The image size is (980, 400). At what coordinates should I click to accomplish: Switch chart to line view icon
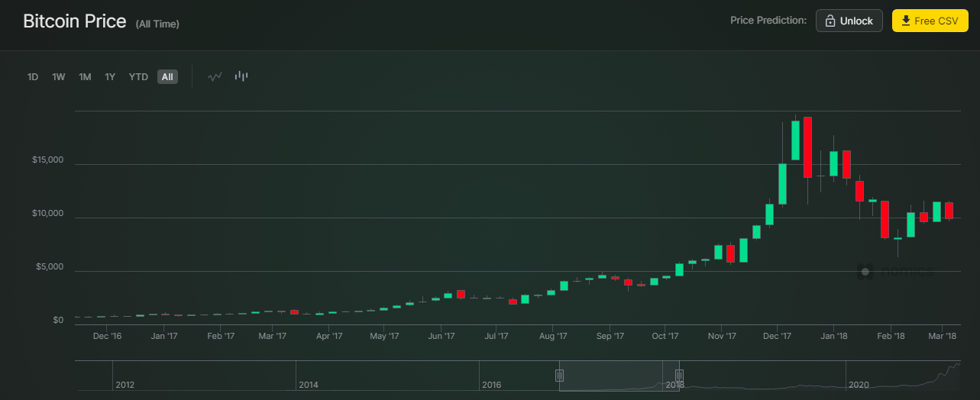click(215, 76)
